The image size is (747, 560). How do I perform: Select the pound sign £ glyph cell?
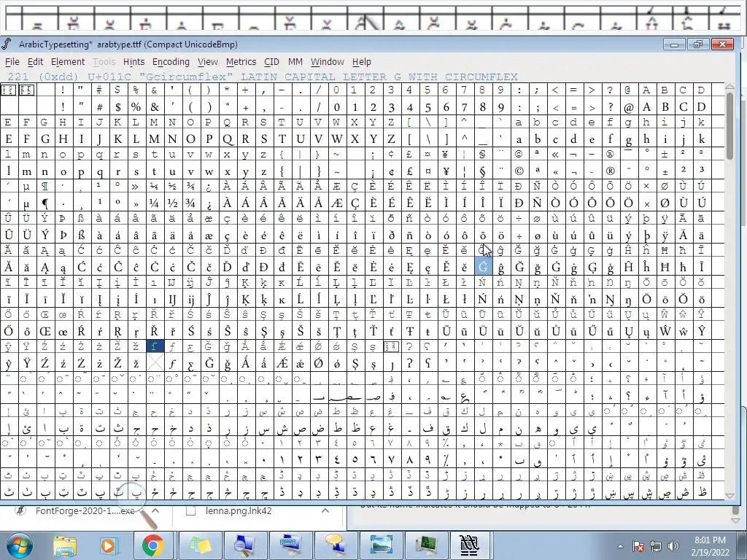pos(409,171)
